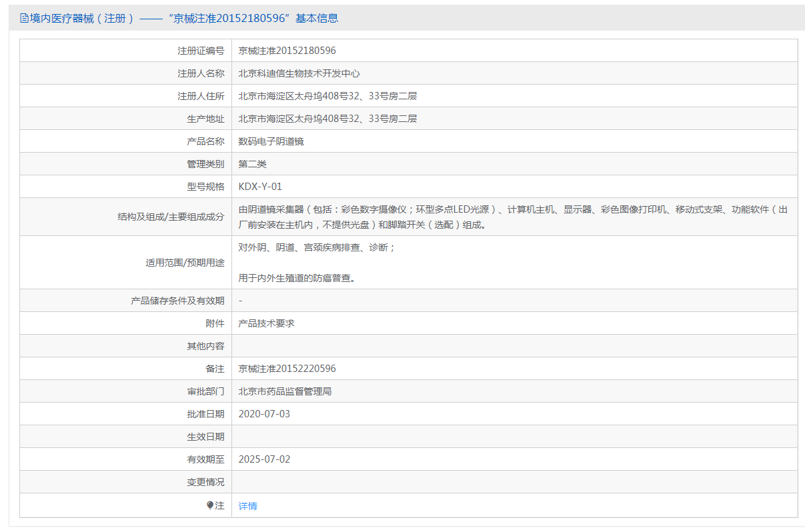
Task: Select the line 对外阴、阴道、宫颈疾病排查、诊断
Action: 317,247
